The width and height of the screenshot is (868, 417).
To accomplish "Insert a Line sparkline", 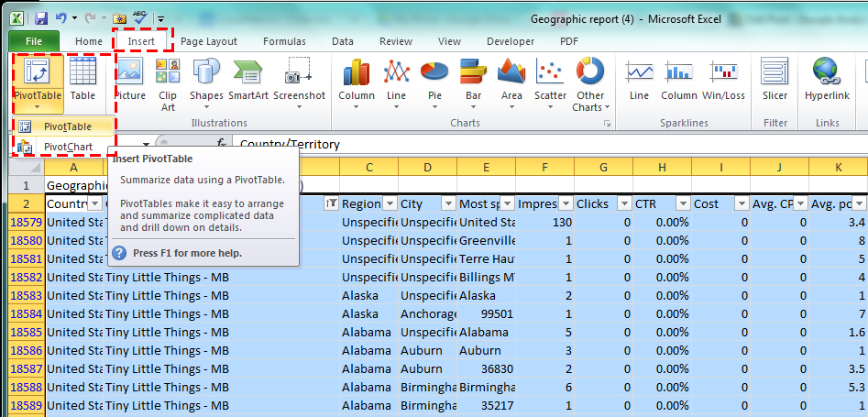I will click(x=639, y=80).
